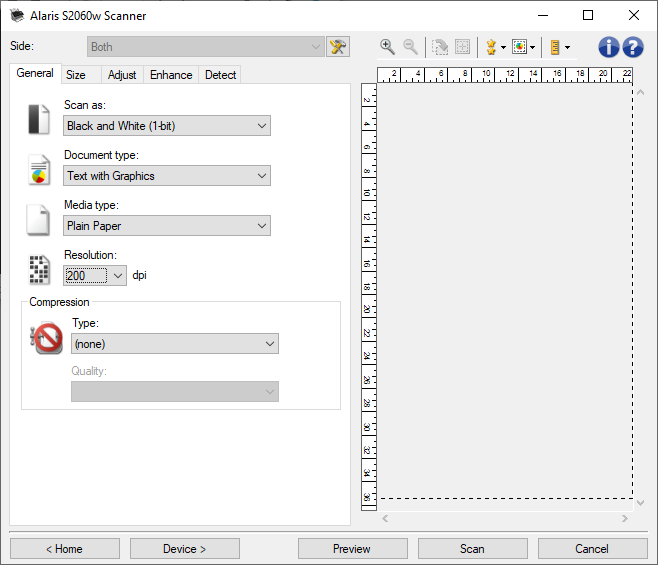Image resolution: width=658 pixels, height=565 pixels.
Task: Click the preview scroll down arrow
Action: pyautogui.click(x=640, y=502)
